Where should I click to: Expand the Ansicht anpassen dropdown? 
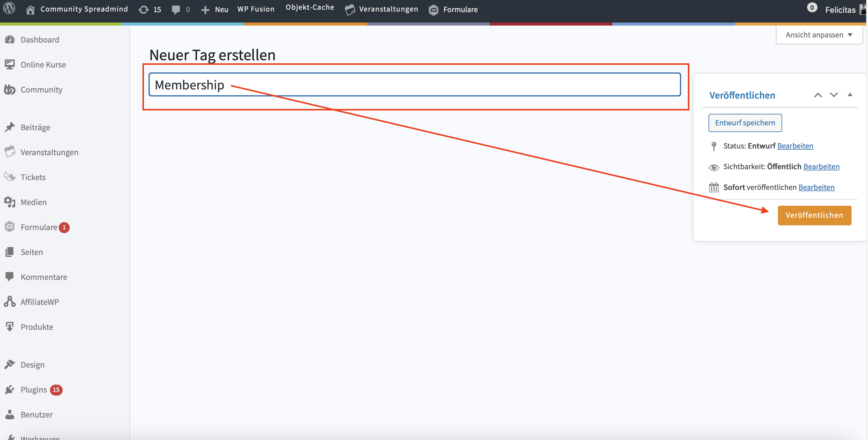pyautogui.click(x=819, y=35)
